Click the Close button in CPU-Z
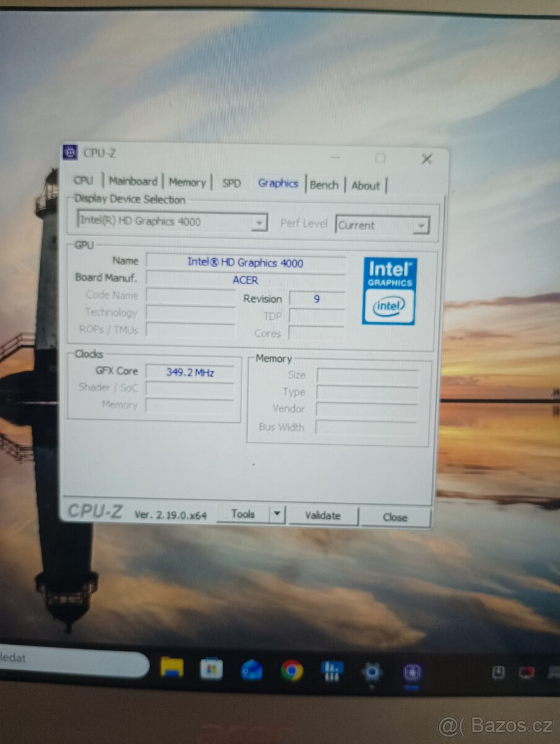This screenshot has height=744, width=560. coord(395,517)
